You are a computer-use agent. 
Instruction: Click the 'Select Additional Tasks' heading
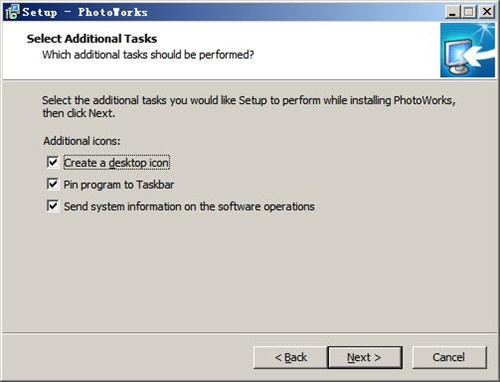[x=92, y=39]
